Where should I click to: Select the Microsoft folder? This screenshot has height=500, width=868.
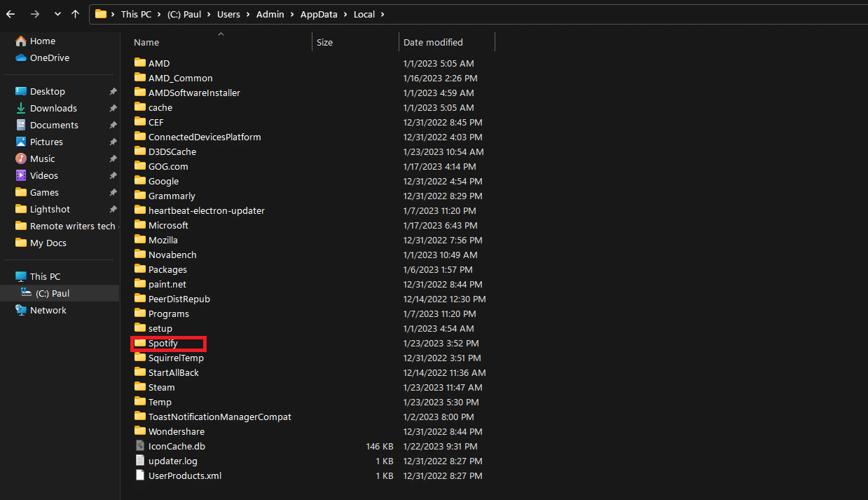(161, 225)
